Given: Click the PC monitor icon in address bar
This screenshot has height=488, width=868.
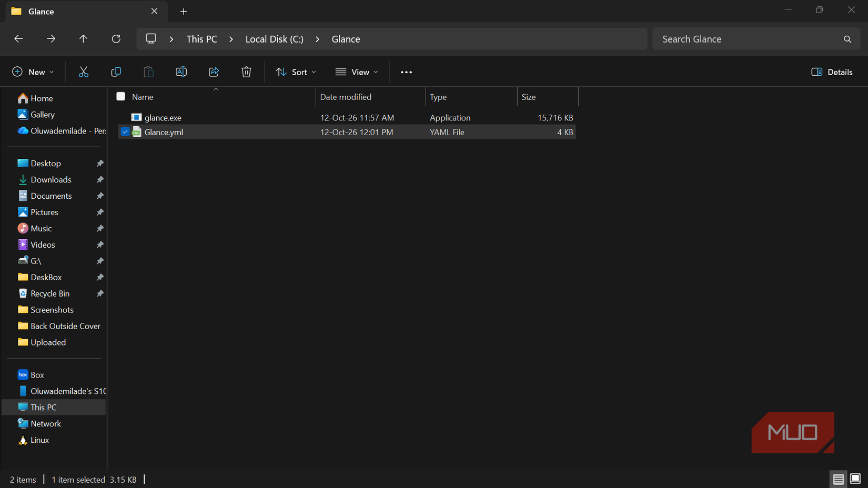Looking at the screenshot, I should click(x=151, y=39).
